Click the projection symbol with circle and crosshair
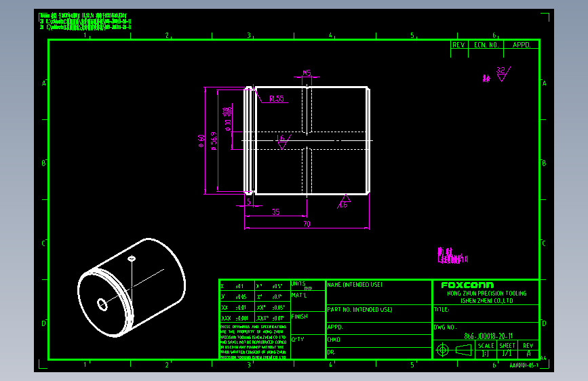 point(442,350)
